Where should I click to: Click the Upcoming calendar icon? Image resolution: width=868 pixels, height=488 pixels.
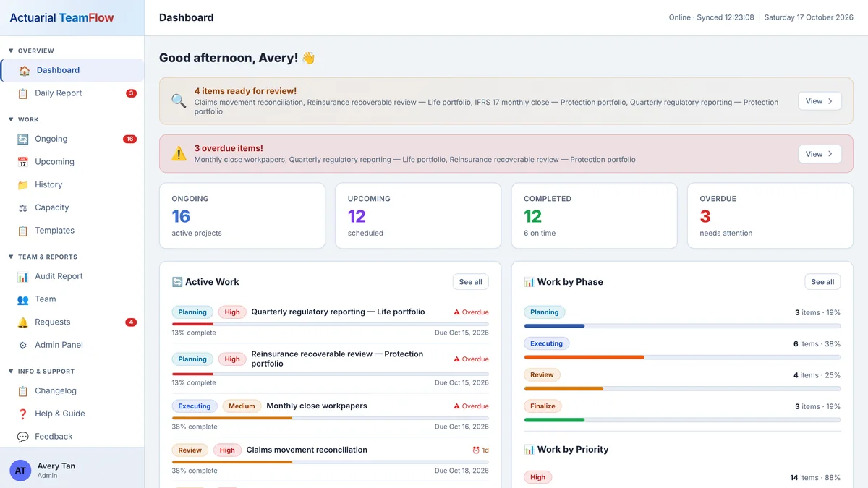pos(23,162)
